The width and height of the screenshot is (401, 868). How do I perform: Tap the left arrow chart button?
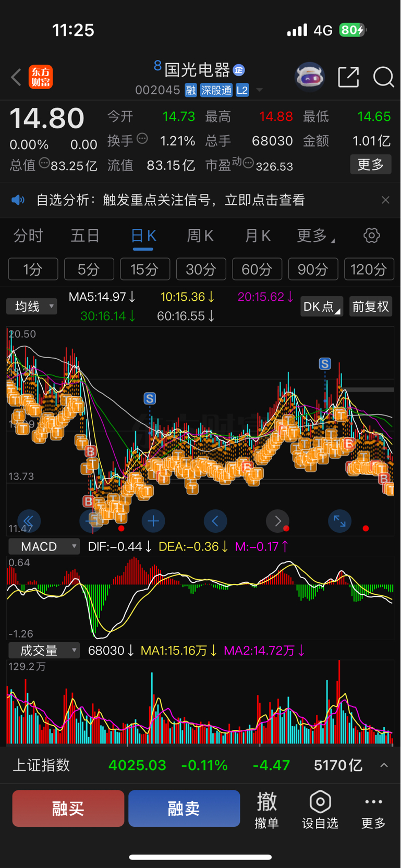215,521
